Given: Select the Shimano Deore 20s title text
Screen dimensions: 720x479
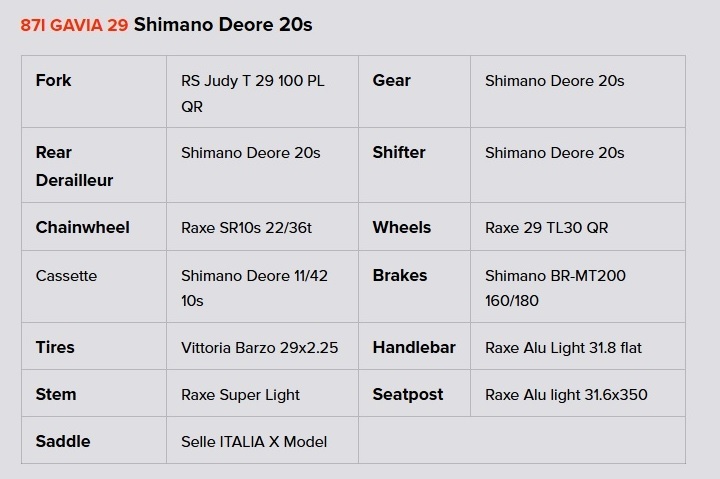Looking at the screenshot, I should pos(223,25).
